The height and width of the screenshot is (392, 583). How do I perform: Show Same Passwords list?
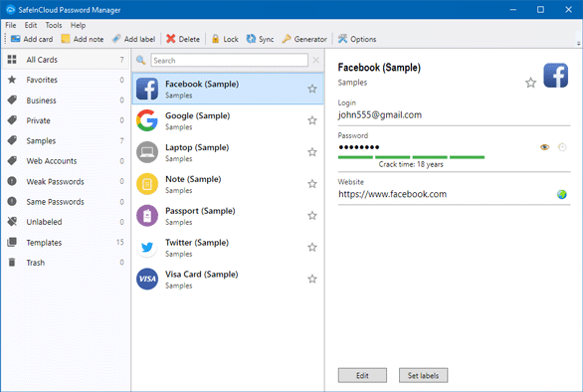click(x=66, y=202)
